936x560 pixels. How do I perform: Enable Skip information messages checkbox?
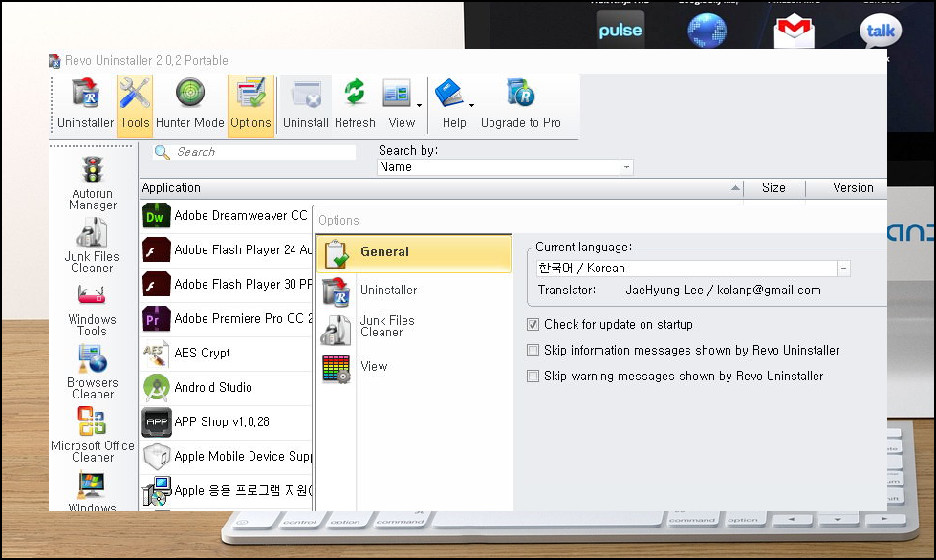[x=533, y=350]
